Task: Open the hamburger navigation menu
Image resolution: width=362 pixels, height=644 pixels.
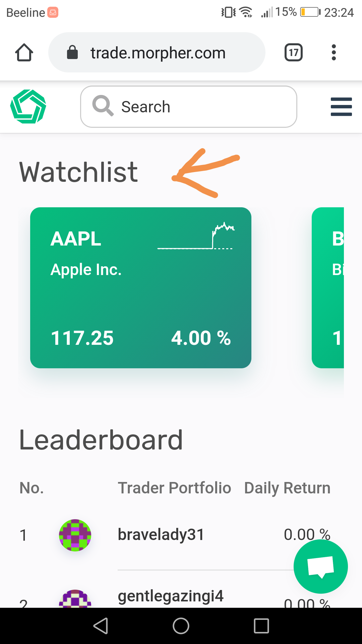Action: [x=341, y=107]
